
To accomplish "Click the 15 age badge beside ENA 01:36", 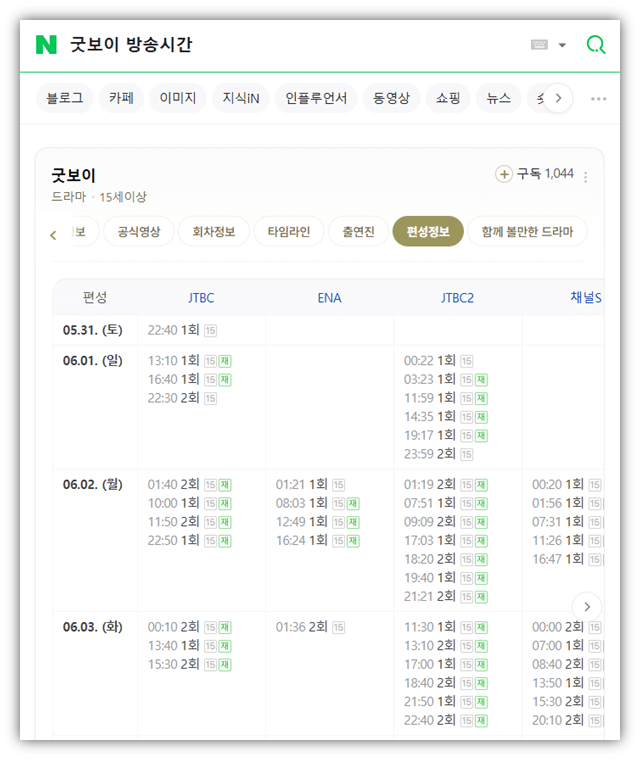I will click(338, 627).
